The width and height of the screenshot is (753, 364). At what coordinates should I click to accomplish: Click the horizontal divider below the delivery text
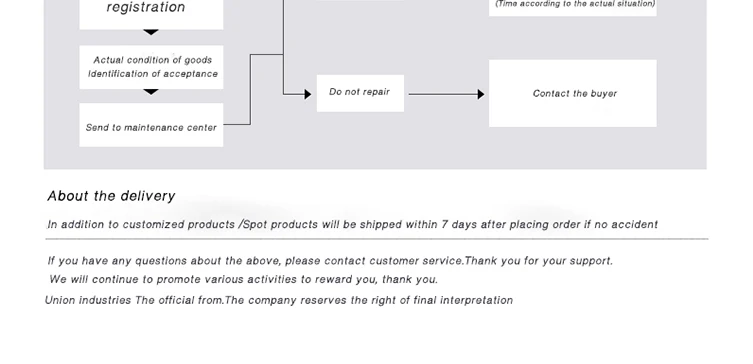point(377,239)
